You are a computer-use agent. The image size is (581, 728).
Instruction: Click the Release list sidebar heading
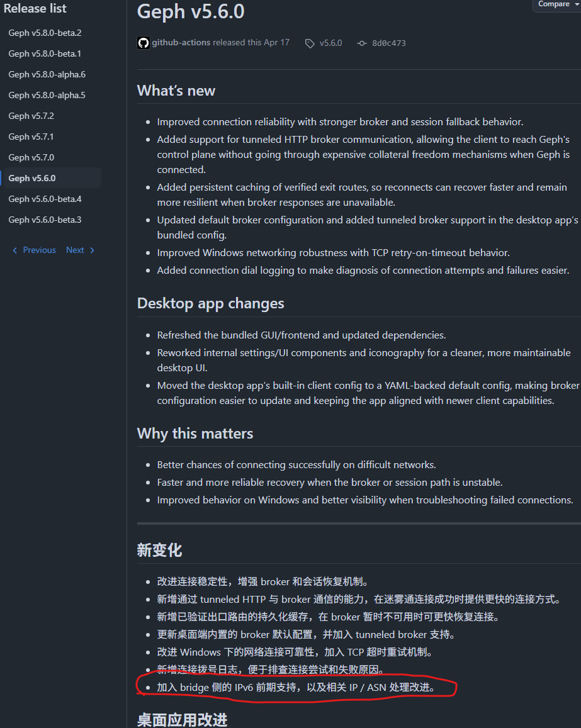[x=35, y=8]
